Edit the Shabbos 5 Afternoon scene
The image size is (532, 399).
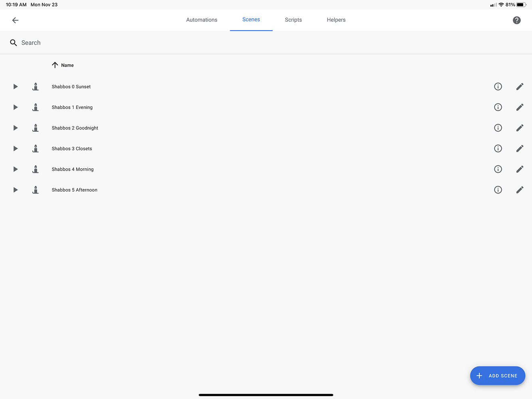point(520,190)
